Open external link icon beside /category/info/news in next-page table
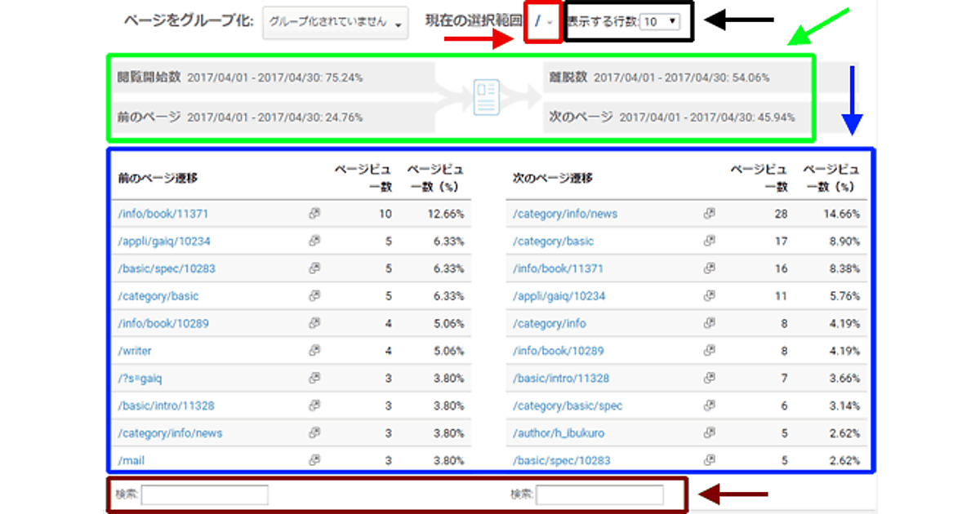Viewport: 980px width, 514px height. click(x=709, y=214)
